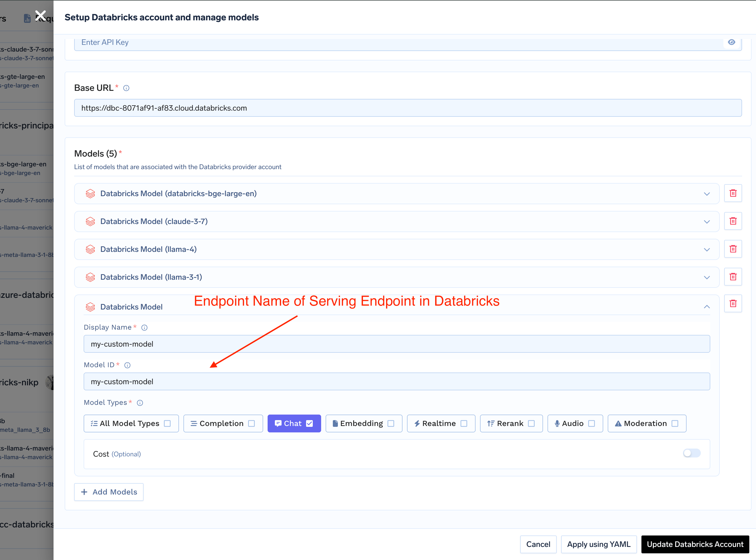This screenshot has height=560, width=756.
Task: Delete the databricks-bge-large-en model
Action: coord(733,193)
